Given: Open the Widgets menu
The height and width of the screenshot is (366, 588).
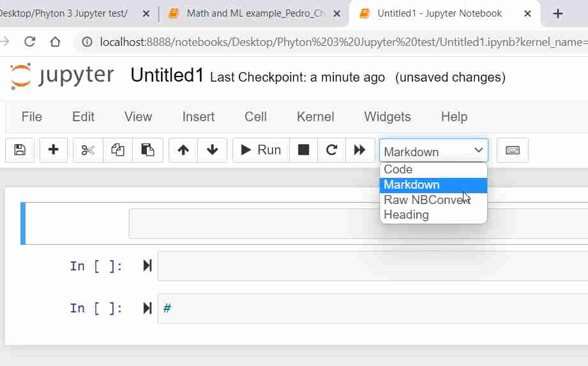Looking at the screenshot, I should tap(388, 117).
